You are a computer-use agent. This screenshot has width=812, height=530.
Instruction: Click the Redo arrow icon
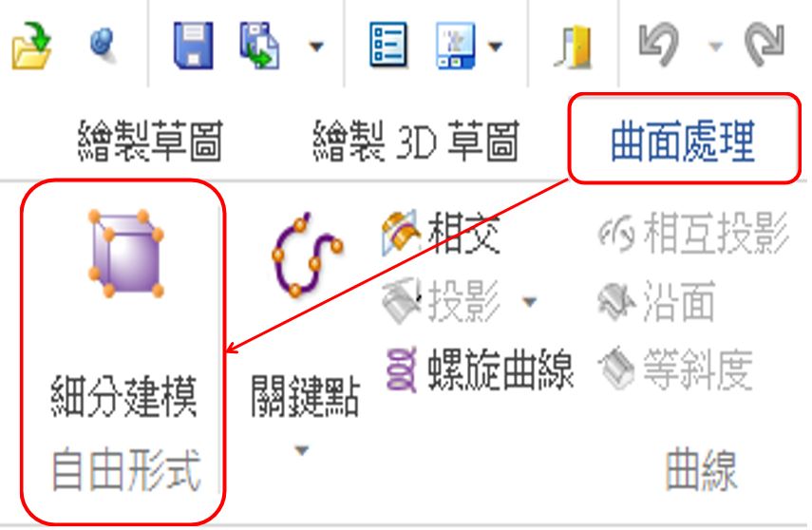coord(765,45)
